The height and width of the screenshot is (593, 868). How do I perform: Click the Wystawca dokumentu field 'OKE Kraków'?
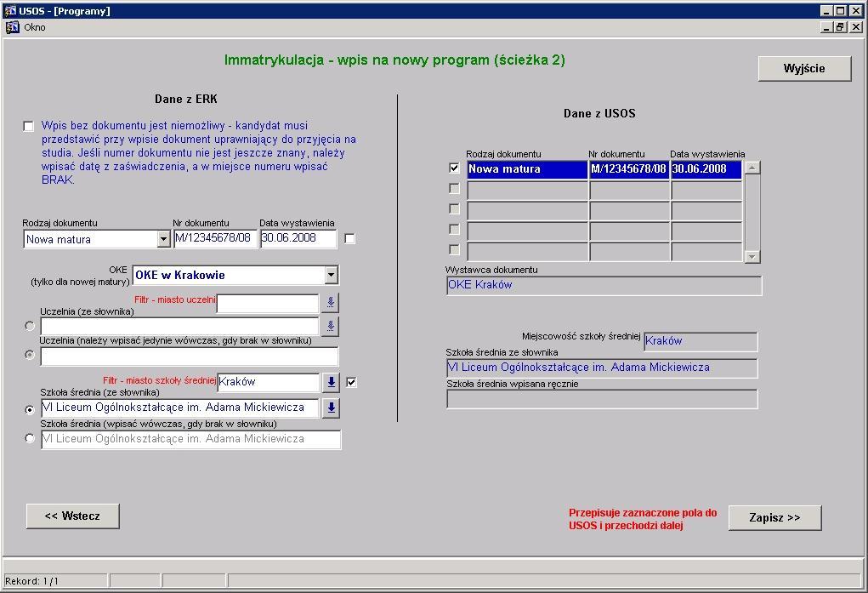click(604, 286)
